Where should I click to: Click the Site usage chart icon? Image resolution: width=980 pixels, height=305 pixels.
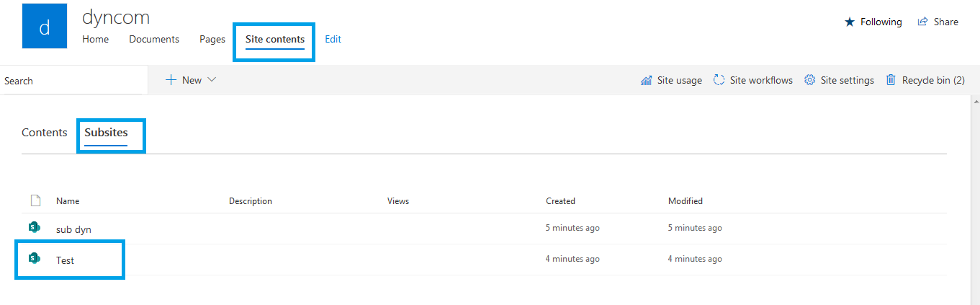[x=646, y=80]
